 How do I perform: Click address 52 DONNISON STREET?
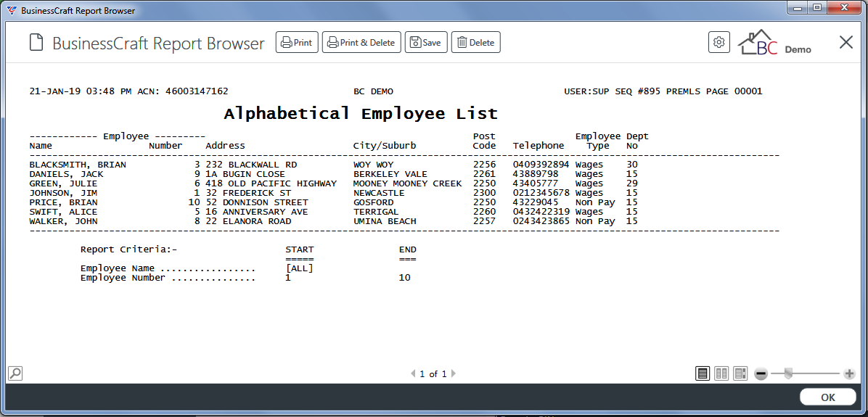pos(258,202)
